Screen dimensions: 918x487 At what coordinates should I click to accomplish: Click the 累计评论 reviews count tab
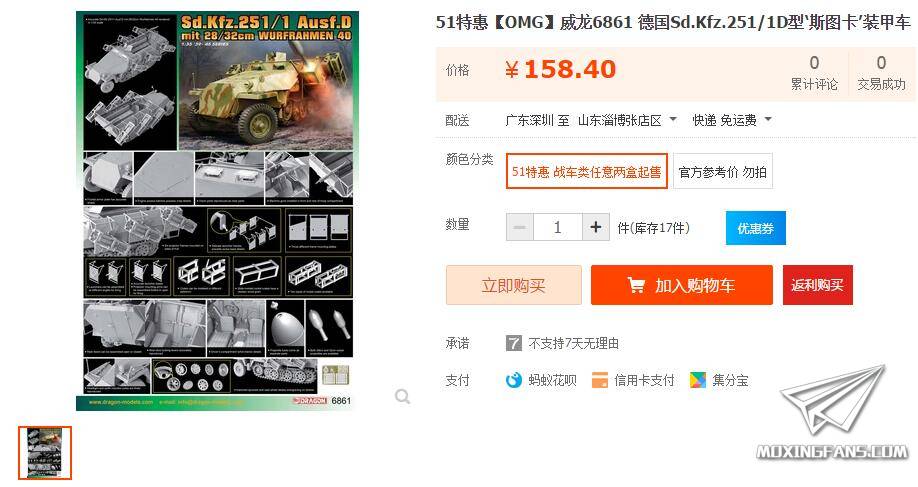(x=814, y=73)
